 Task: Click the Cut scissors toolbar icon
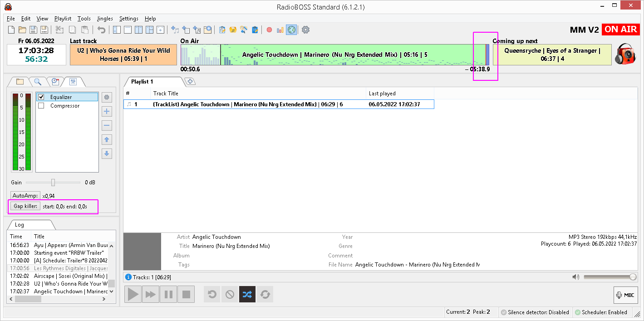click(59, 30)
